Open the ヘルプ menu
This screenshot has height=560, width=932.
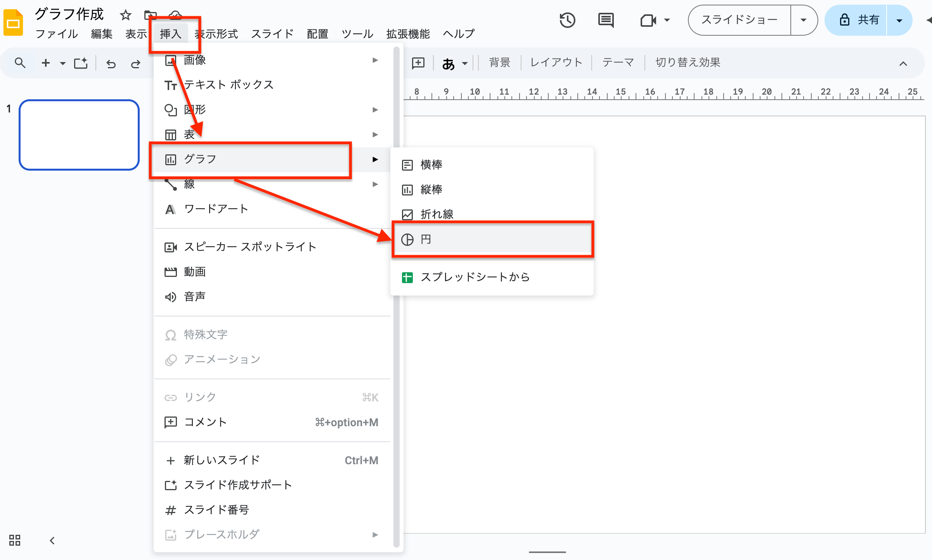458,34
